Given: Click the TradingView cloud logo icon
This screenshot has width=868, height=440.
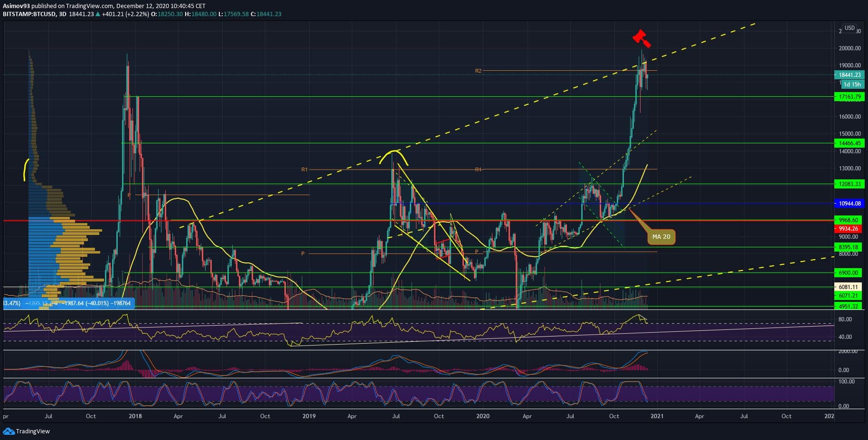Looking at the screenshot, I should [9, 431].
